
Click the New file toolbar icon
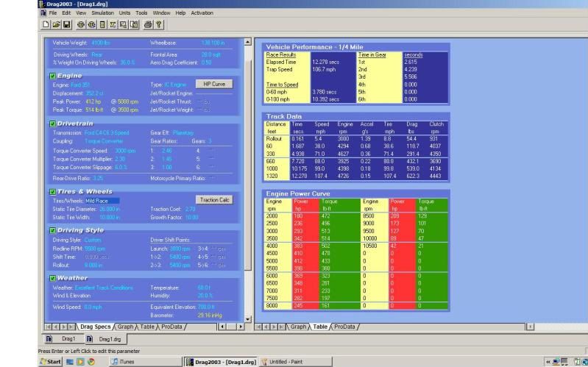pyautogui.click(x=45, y=25)
